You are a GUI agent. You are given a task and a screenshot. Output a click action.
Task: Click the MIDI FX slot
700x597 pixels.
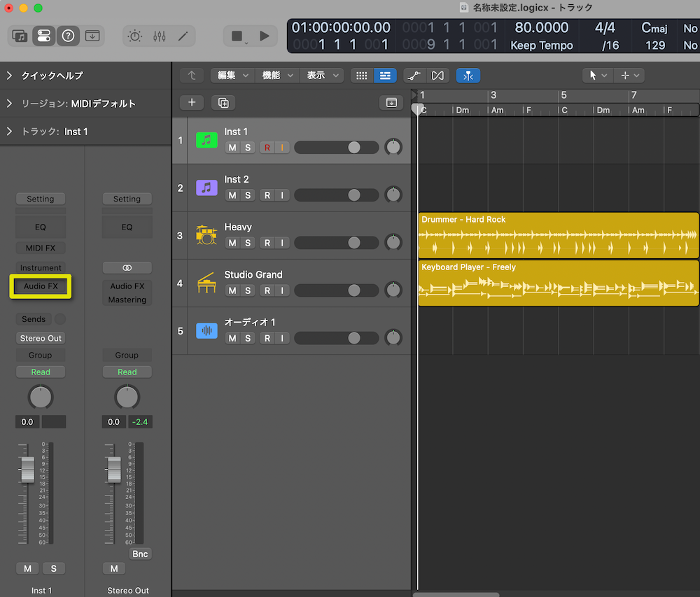41,248
